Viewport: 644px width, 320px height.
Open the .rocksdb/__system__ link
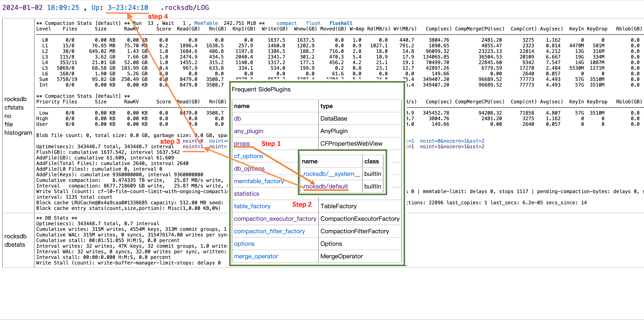point(331,174)
